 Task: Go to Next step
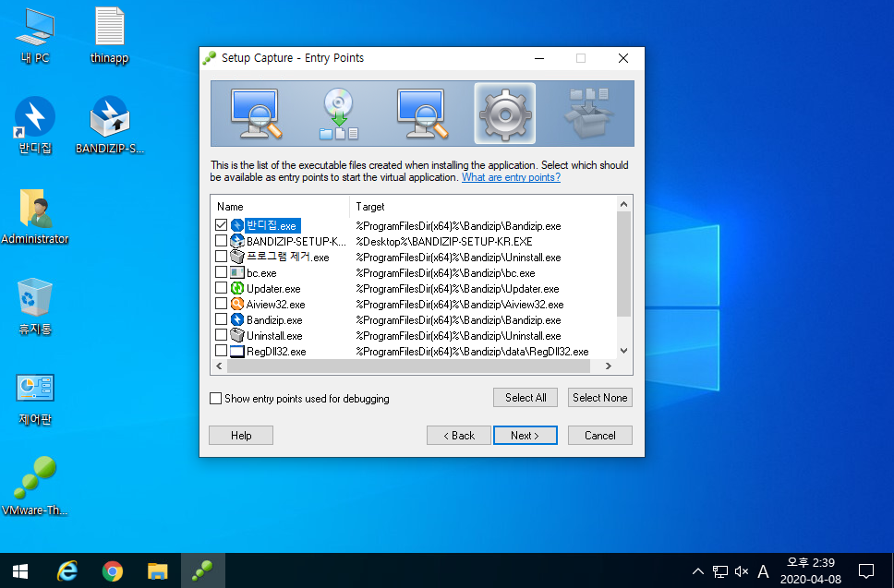[526, 436]
